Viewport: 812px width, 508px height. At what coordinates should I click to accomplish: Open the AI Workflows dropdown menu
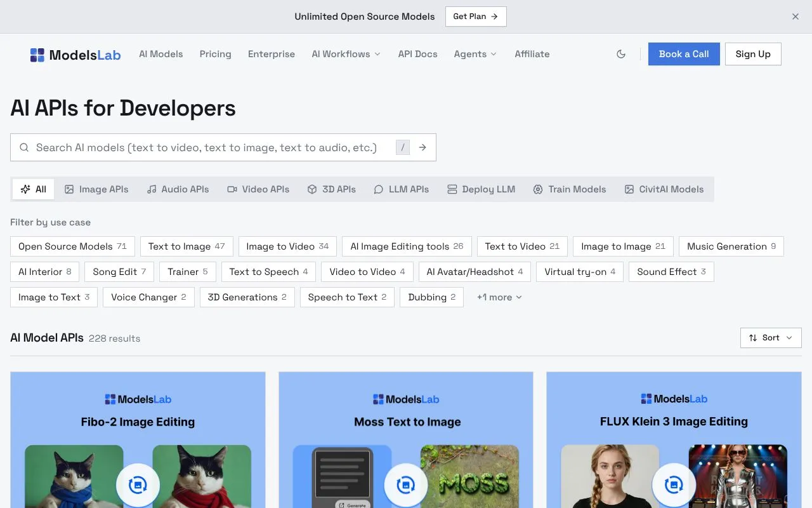tap(346, 54)
